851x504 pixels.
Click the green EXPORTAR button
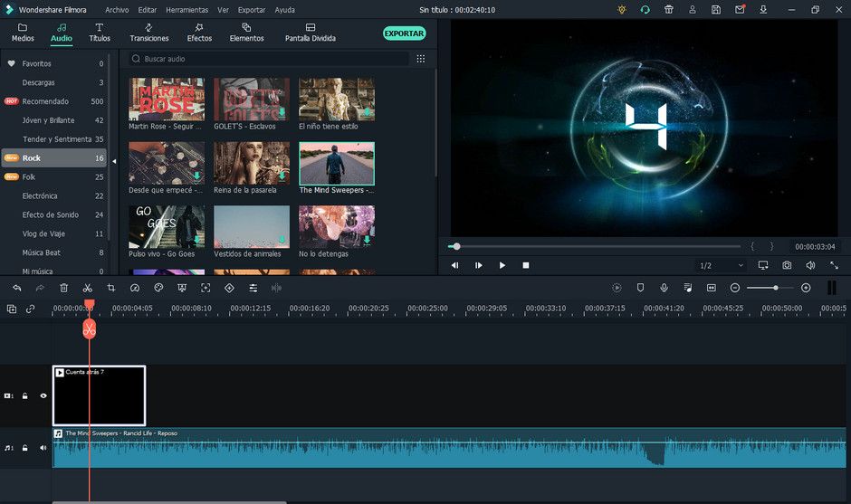click(x=405, y=33)
